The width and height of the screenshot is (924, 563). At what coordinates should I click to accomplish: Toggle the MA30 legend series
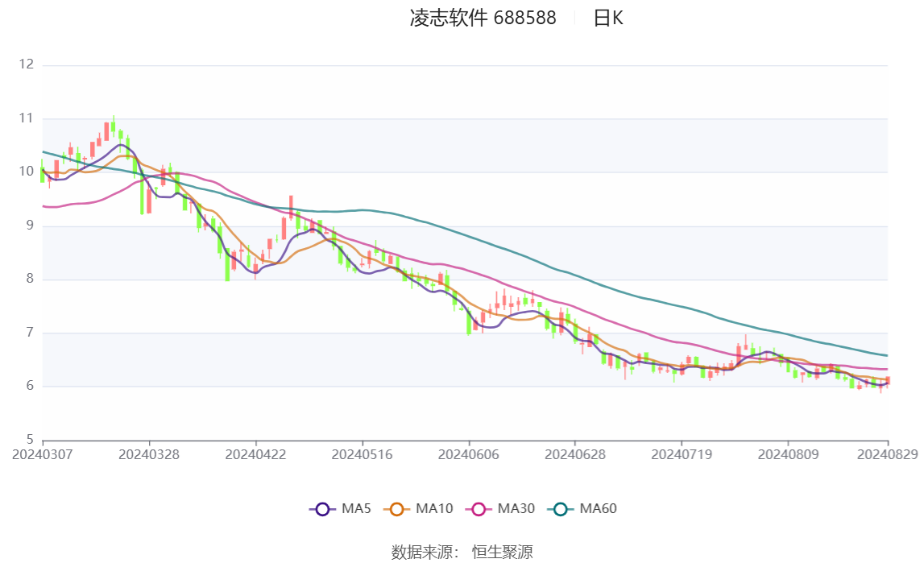pos(500,509)
